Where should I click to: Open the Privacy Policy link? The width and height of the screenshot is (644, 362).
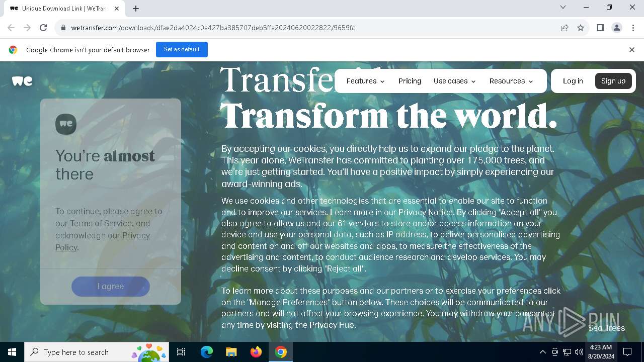pos(103,241)
